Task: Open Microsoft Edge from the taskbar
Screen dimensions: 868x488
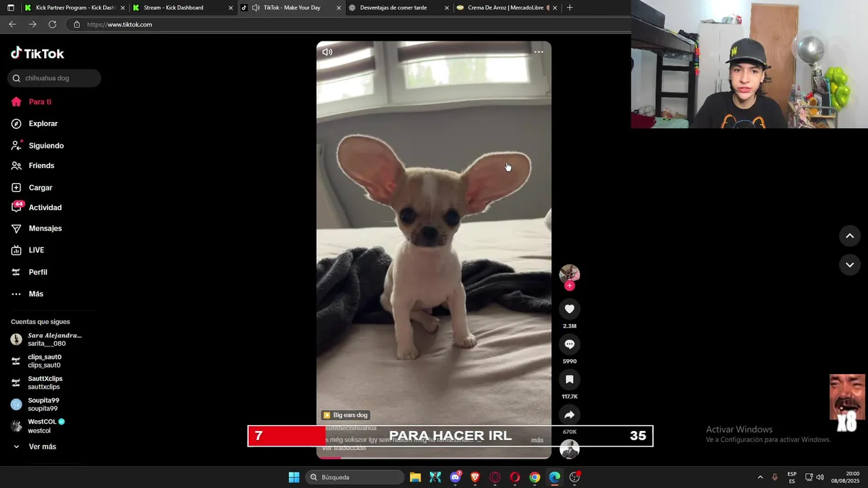Action: click(555, 477)
